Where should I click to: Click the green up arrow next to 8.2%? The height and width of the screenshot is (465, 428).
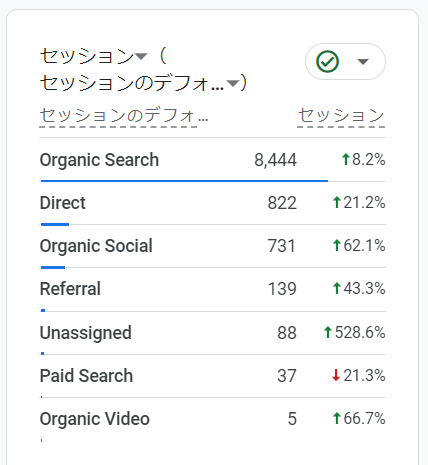click(346, 159)
